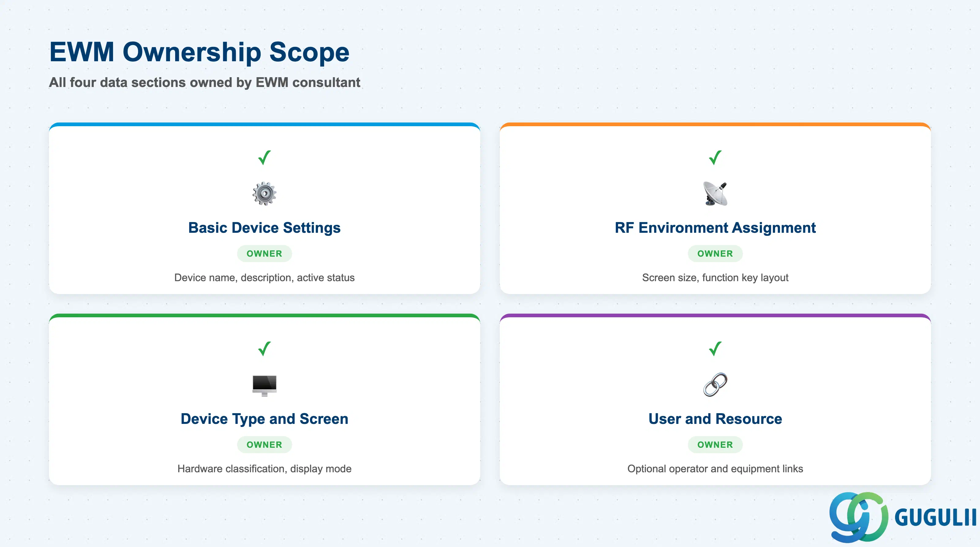This screenshot has height=547, width=980.
Task: Click the green checkmark above User and Resource
Action: click(715, 349)
